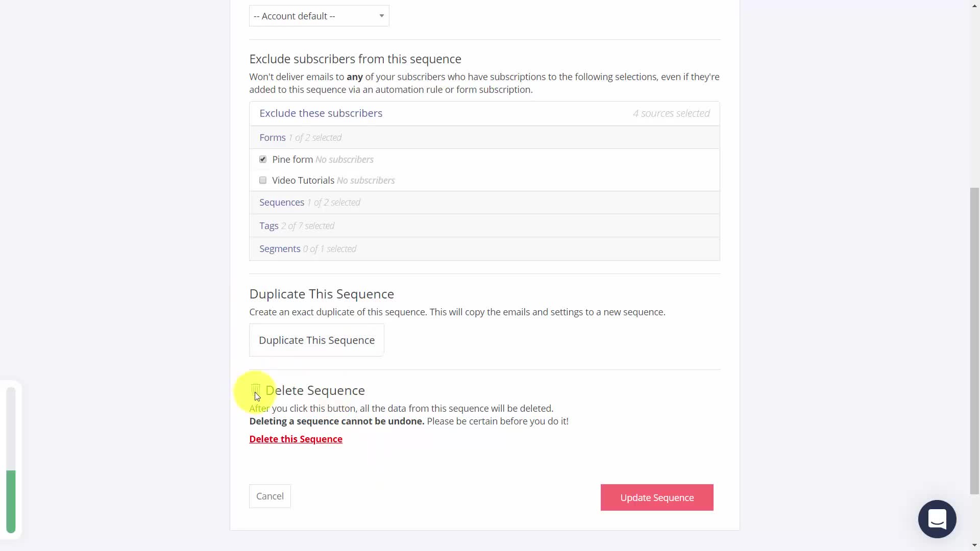Enable the Video Tutorials checkbox
The image size is (980, 551).
[x=263, y=181]
